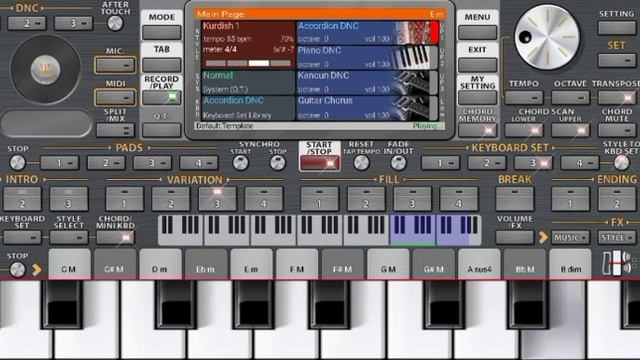
Task: Click the Tempo button
Action: [524, 98]
